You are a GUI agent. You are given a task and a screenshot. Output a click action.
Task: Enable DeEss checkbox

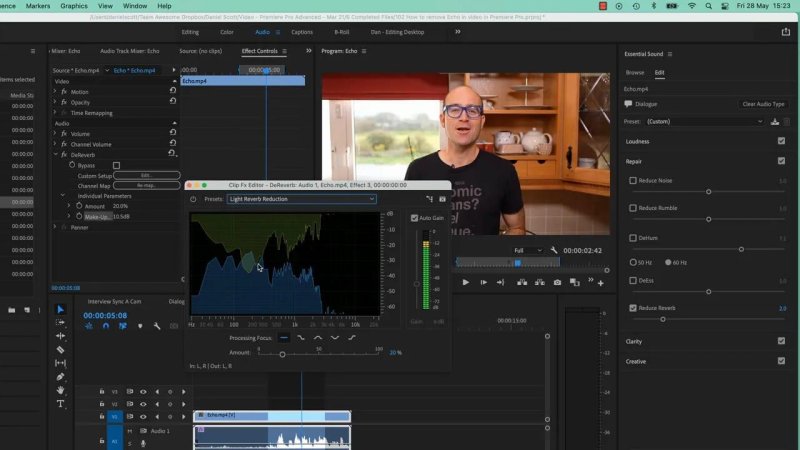point(633,281)
